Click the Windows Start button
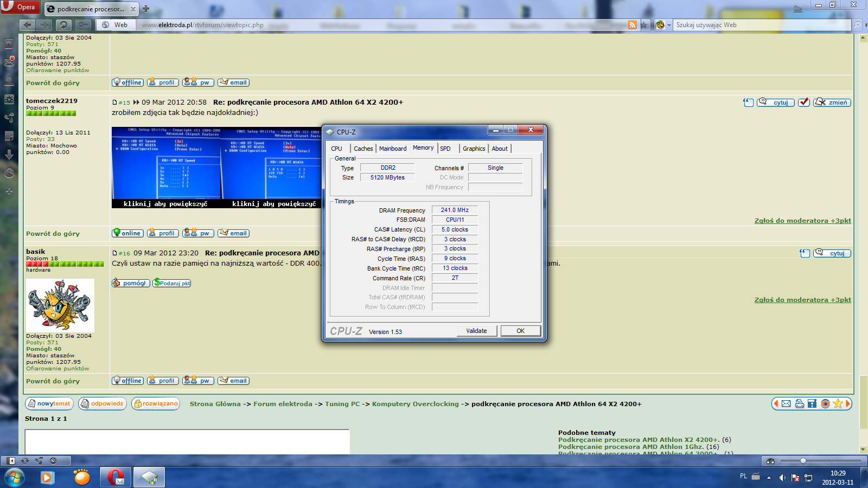868x488 pixels. point(14,478)
